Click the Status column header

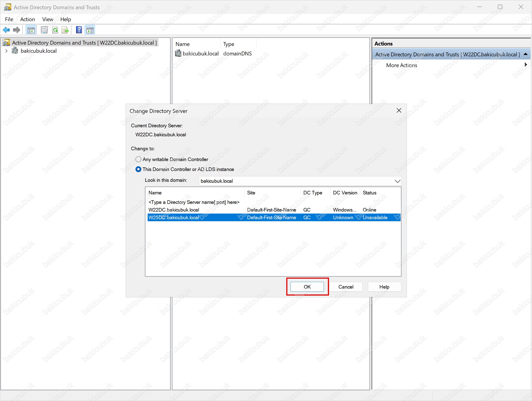(x=380, y=193)
